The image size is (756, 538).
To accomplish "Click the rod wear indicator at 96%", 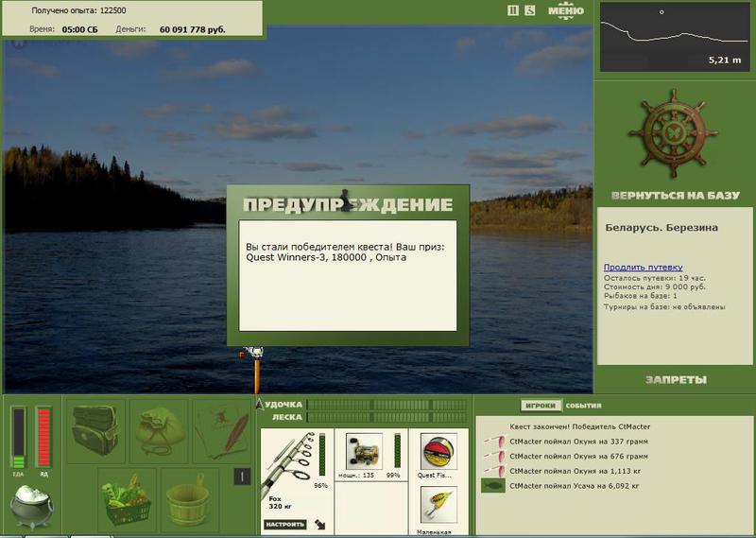I will 321,455.
